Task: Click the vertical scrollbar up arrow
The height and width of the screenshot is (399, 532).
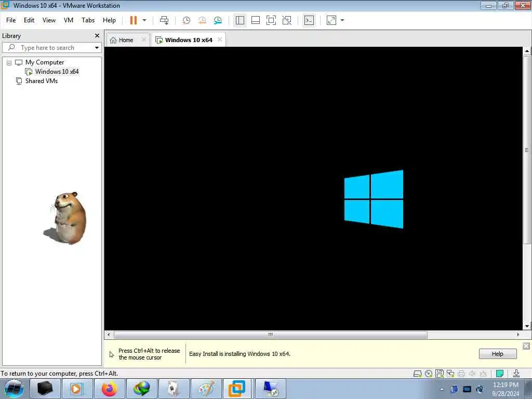Action: pos(527,51)
